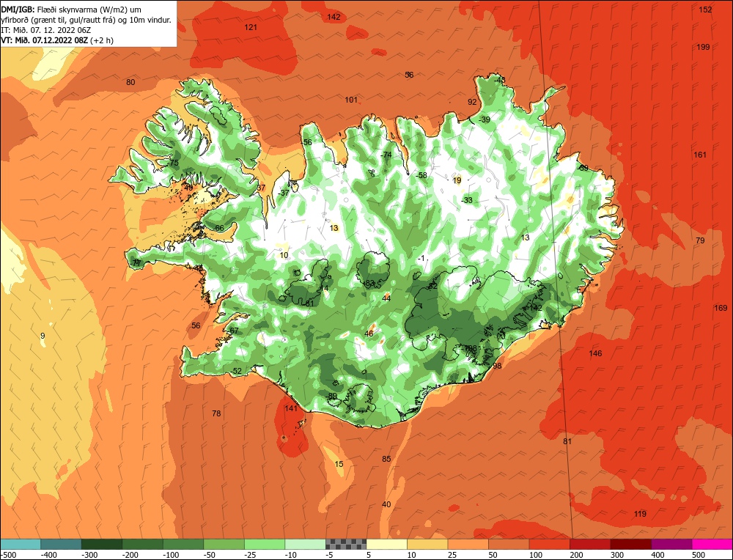Click the legend label -300

[89, 555]
